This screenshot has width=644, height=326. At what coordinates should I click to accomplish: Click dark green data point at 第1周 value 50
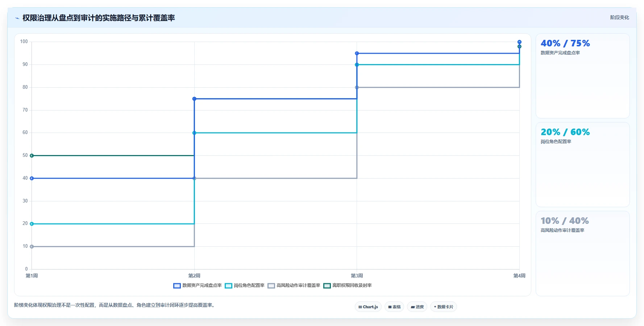click(32, 156)
